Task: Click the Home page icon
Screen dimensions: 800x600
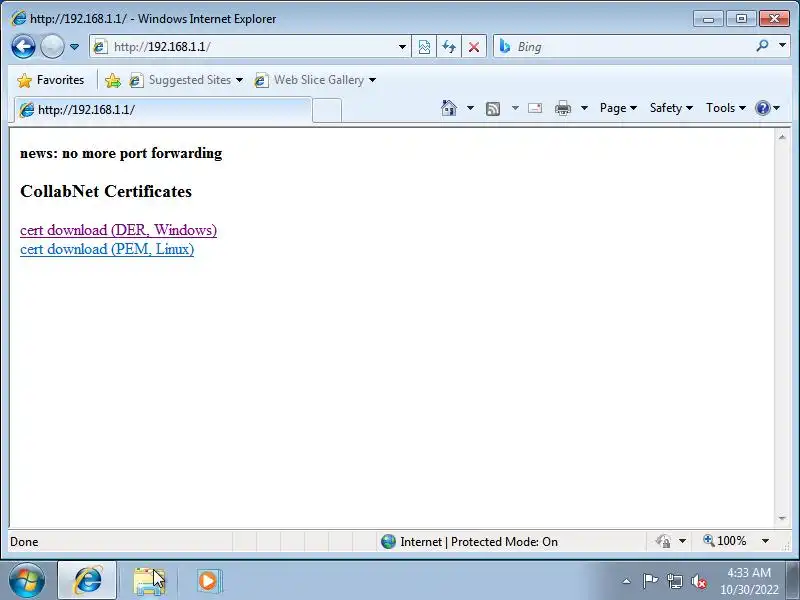Action: [449, 108]
